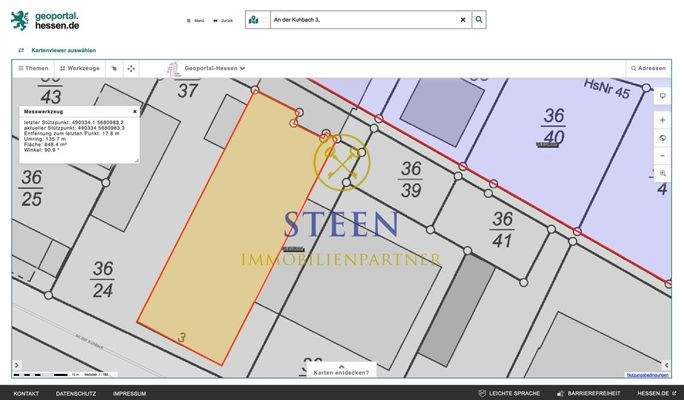Image resolution: width=684 pixels, height=400 pixels.
Task: Click the search magnifier button
Action: (x=479, y=19)
